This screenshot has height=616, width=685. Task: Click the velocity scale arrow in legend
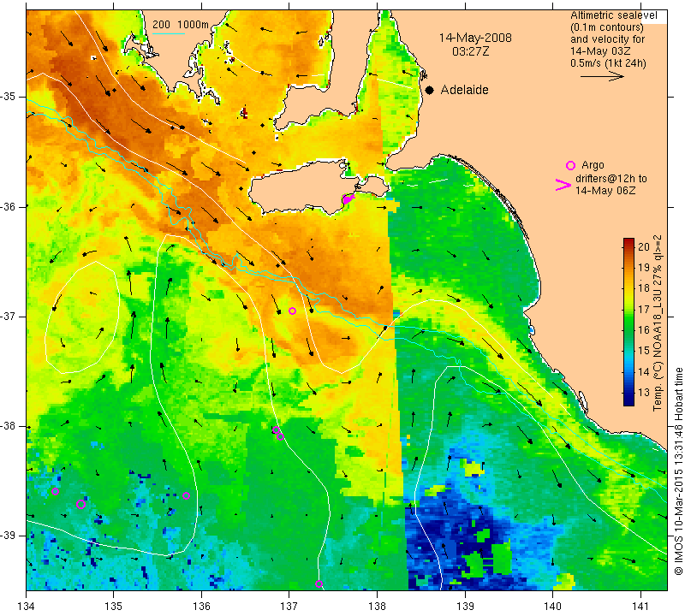[602, 76]
